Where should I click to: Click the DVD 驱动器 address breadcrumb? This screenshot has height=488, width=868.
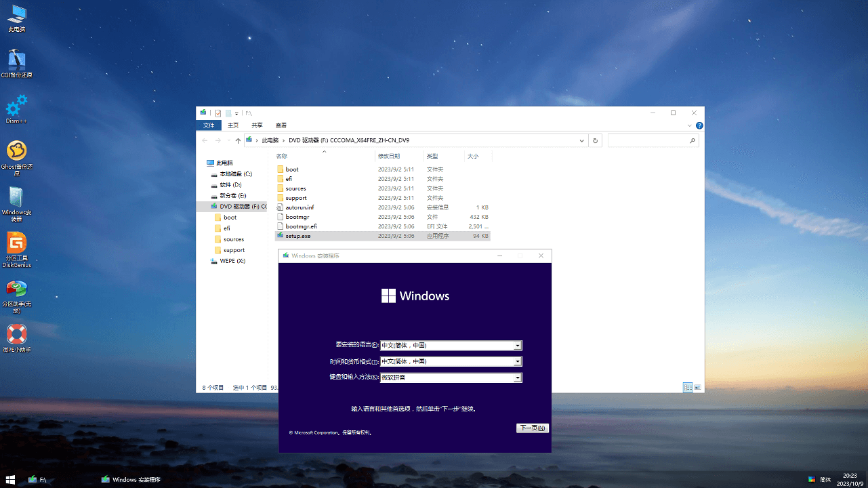[x=349, y=140]
